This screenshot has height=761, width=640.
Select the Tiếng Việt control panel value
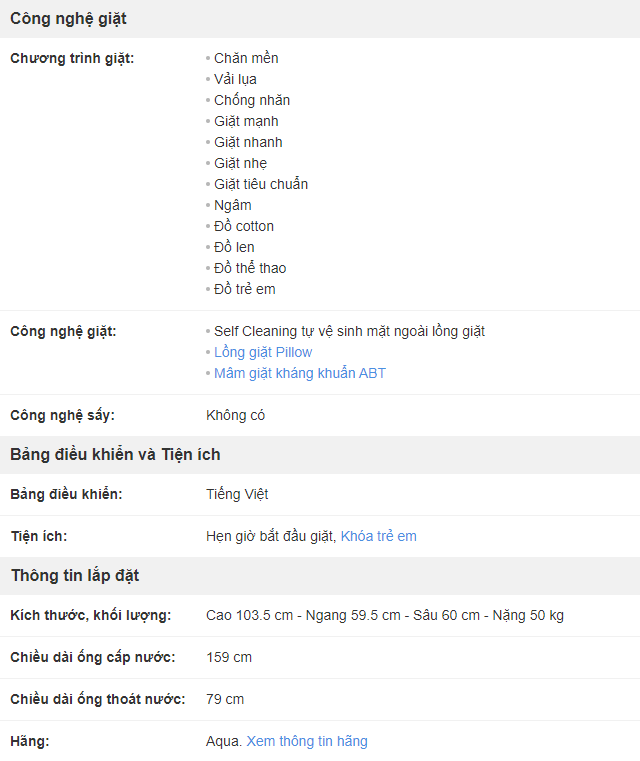(237, 494)
